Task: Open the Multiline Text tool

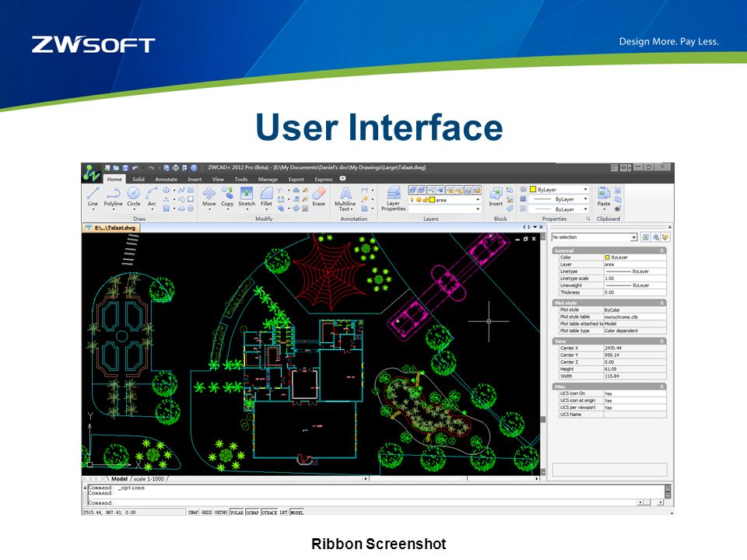Action: coord(345,198)
